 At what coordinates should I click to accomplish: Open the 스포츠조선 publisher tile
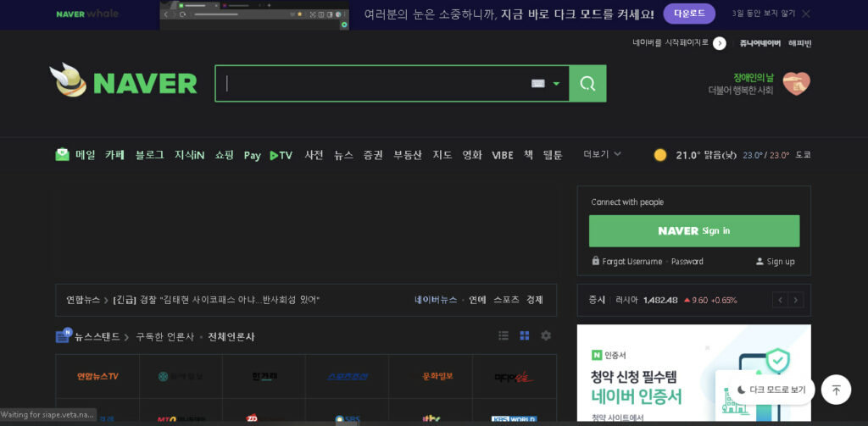[x=347, y=376]
